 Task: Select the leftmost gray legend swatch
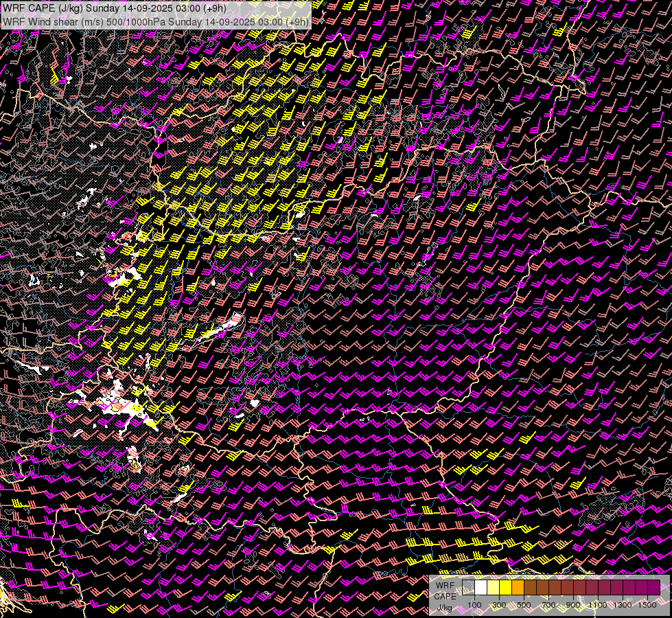(x=468, y=587)
